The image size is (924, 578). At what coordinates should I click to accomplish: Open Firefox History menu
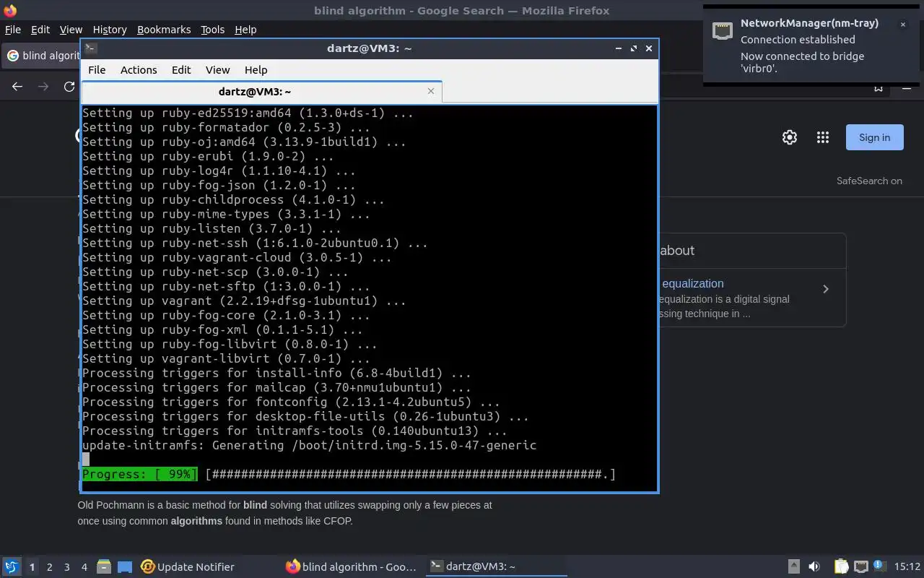[x=110, y=30]
